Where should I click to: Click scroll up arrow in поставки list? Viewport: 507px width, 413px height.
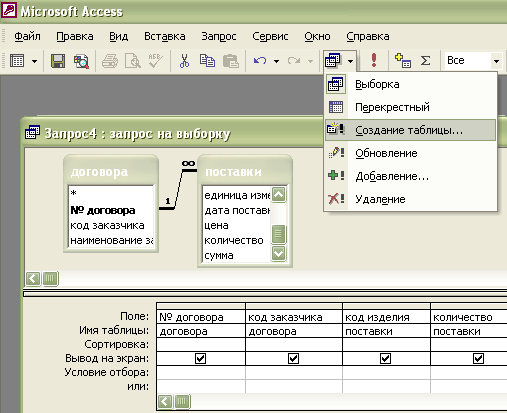tap(278, 194)
